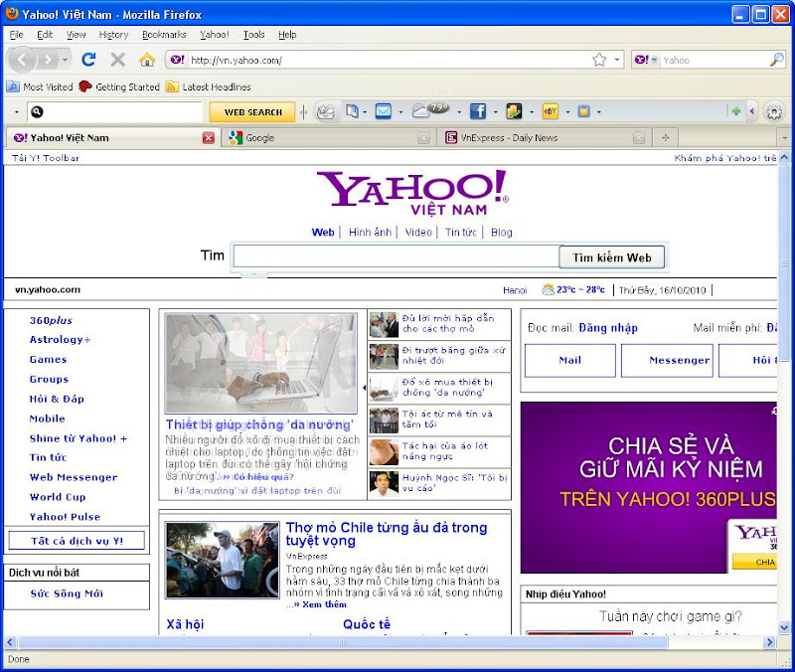Click the vertical scrollbar thumb

[784, 261]
